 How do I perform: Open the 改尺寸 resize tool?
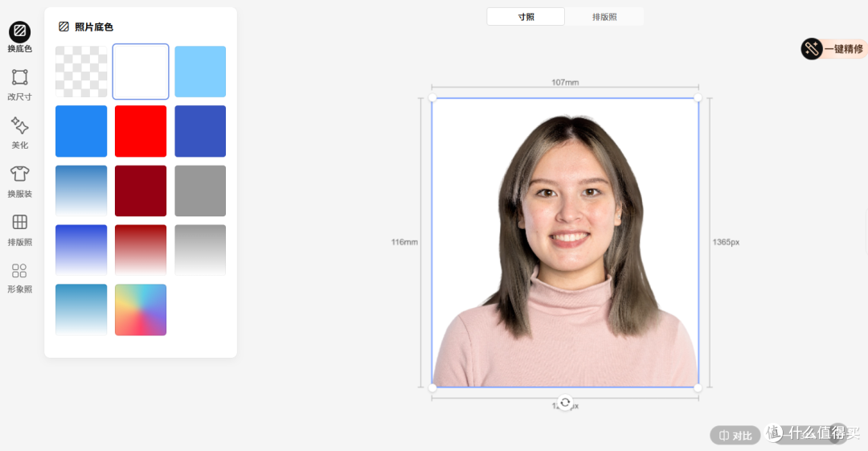(19, 84)
